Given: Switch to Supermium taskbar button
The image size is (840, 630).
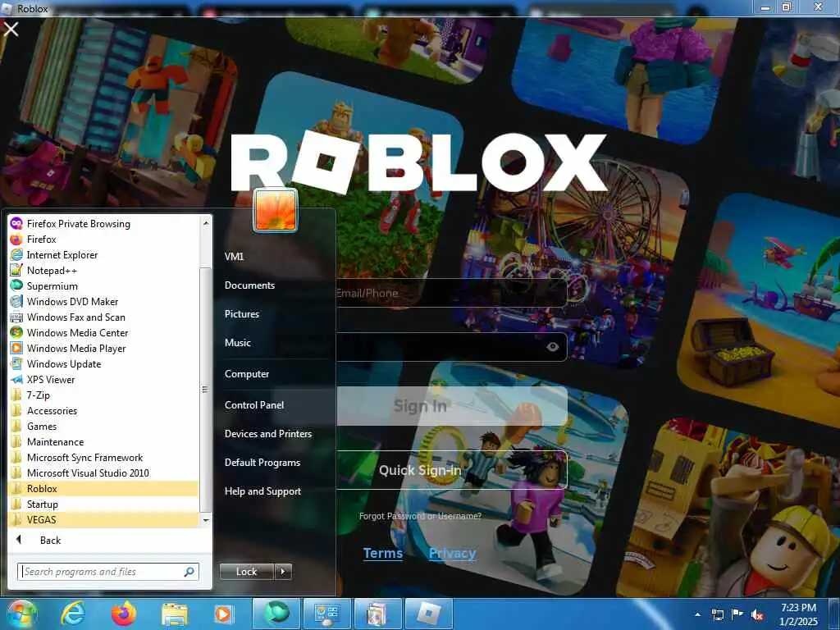Looking at the screenshot, I should click(276, 614).
